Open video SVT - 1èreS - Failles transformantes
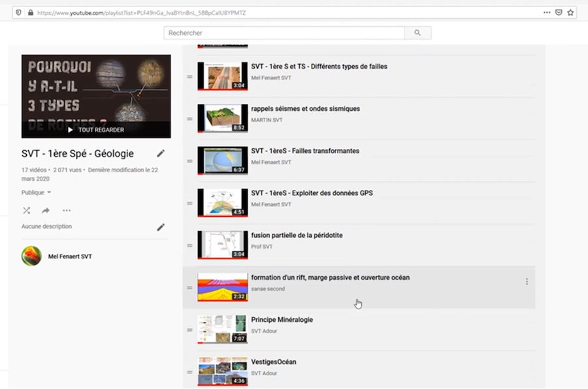The image size is (588, 389). click(x=305, y=151)
